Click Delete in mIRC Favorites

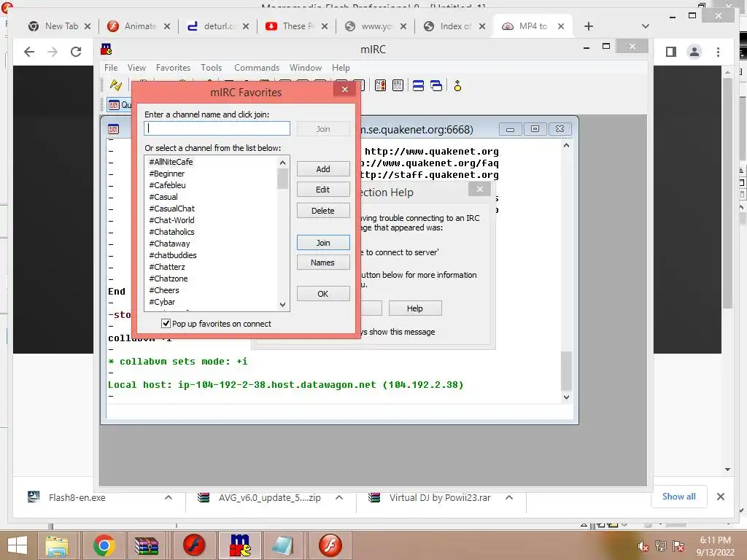(323, 211)
